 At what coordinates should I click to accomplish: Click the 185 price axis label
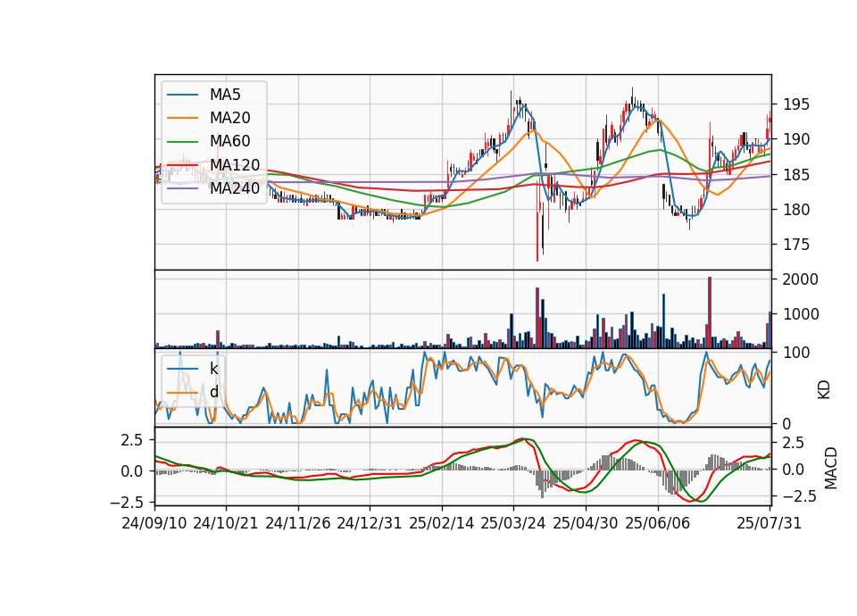click(796, 175)
